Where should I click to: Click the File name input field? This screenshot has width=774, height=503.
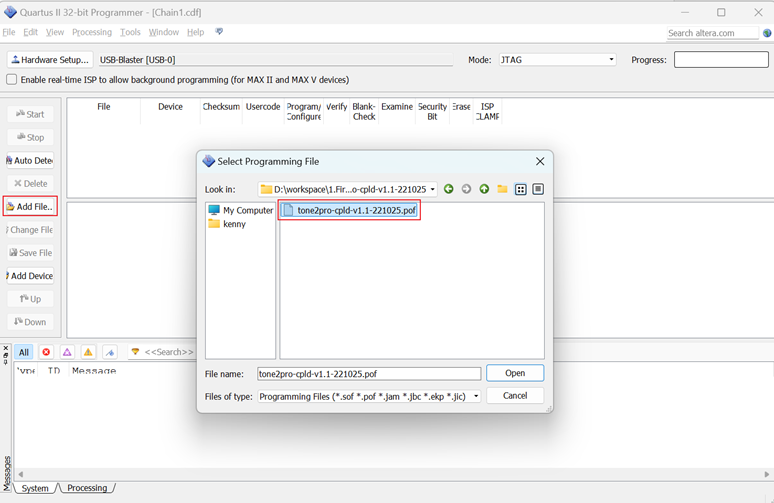369,374
